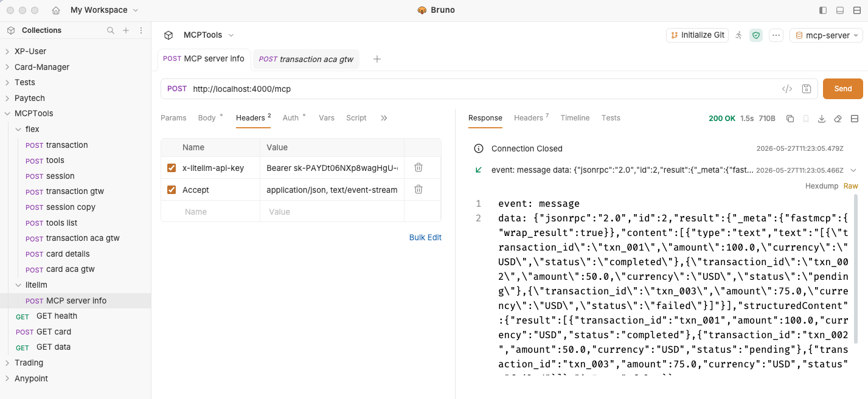Send the request

click(843, 89)
